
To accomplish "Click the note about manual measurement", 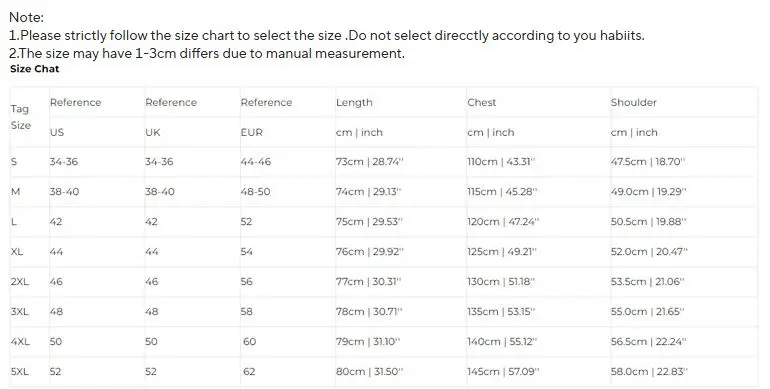I will click(207, 53).
